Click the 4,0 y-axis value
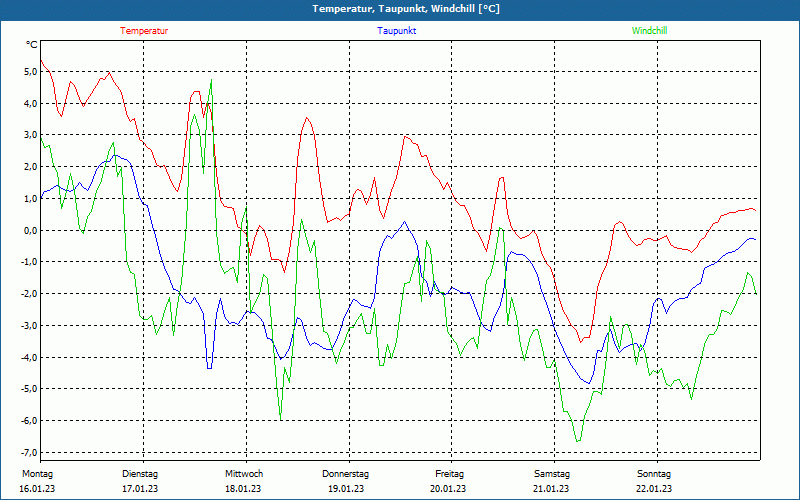 point(31,104)
